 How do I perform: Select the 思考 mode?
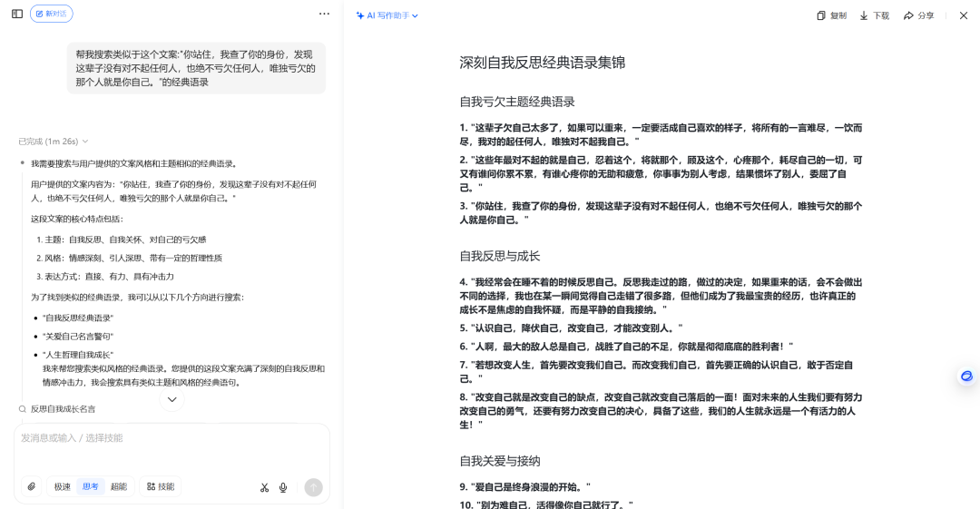(x=91, y=486)
